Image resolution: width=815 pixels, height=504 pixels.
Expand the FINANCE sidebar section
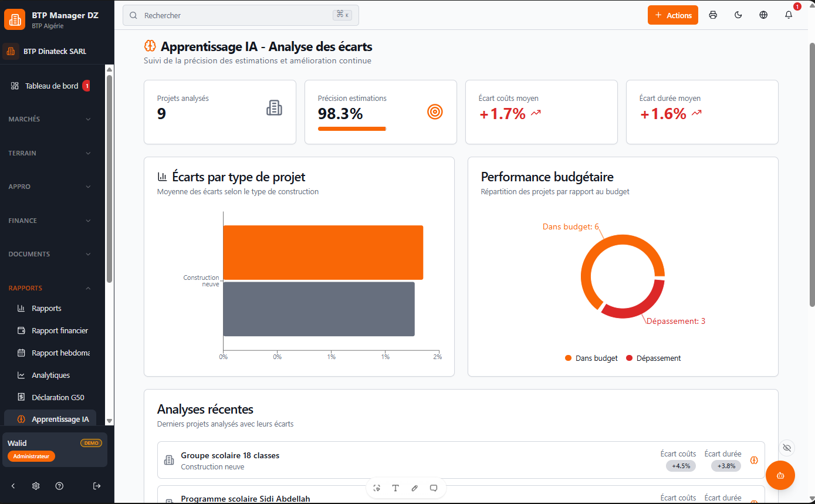[x=50, y=221]
